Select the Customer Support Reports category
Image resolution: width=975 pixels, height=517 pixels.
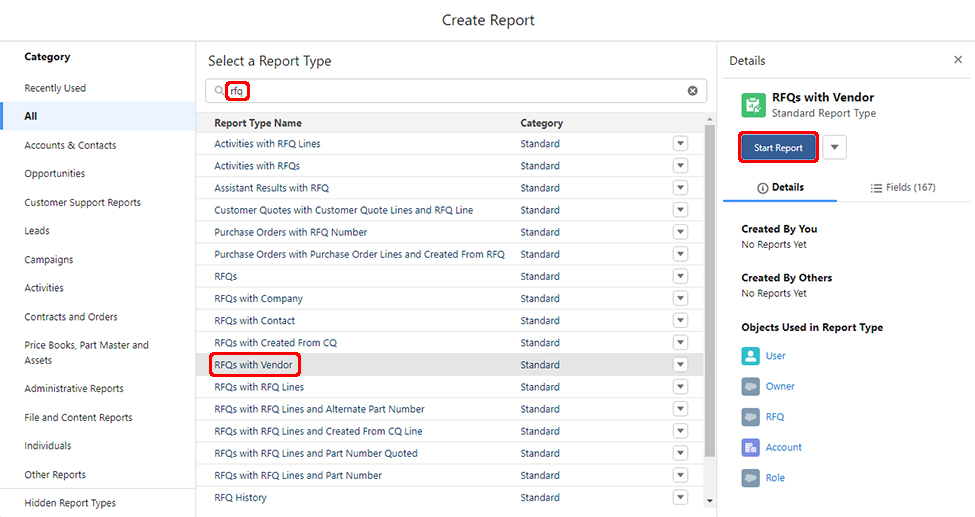click(x=82, y=202)
